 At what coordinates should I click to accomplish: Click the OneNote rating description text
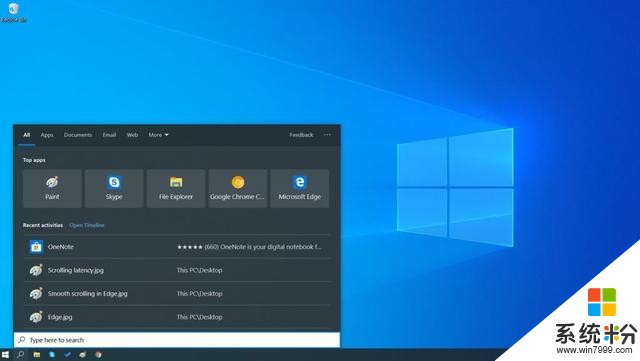pyautogui.click(x=249, y=247)
